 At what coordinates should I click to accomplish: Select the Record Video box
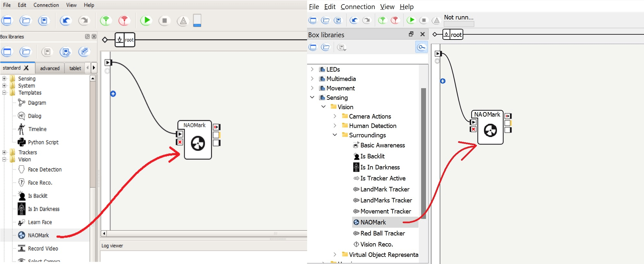(x=43, y=248)
